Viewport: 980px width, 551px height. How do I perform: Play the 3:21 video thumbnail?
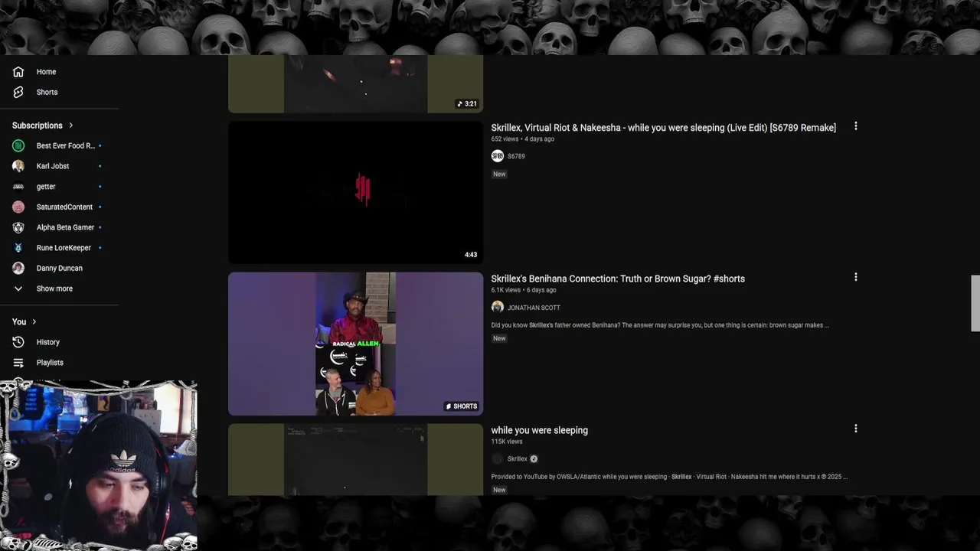click(x=355, y=84)
